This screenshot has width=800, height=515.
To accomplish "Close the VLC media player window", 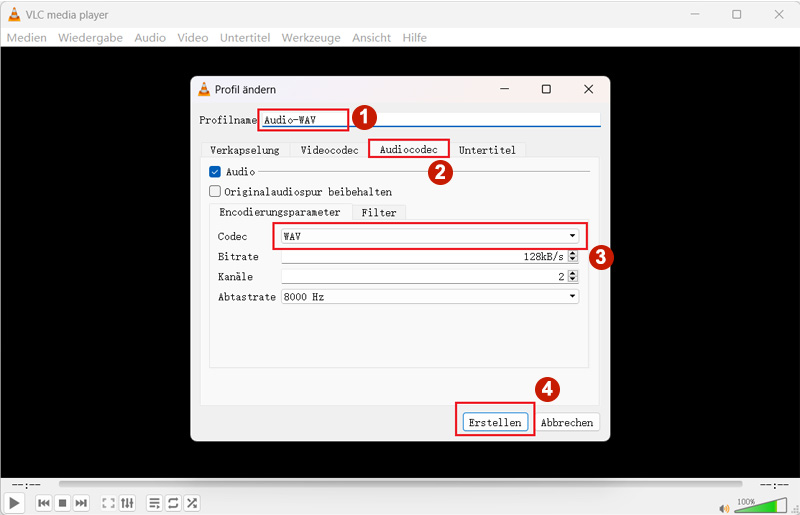I will pyautogui.click(x=779, y=14).
